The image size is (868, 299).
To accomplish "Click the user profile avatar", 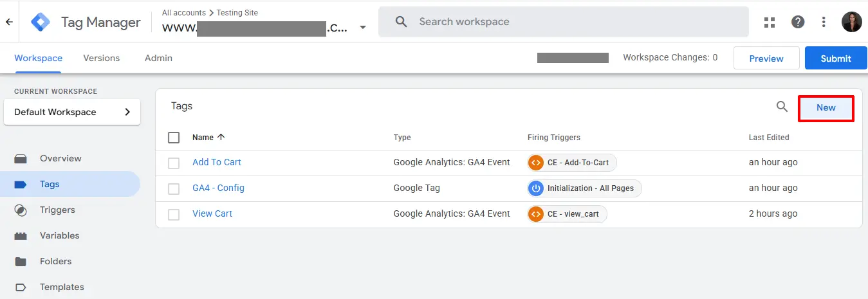I will pos(851,22).
